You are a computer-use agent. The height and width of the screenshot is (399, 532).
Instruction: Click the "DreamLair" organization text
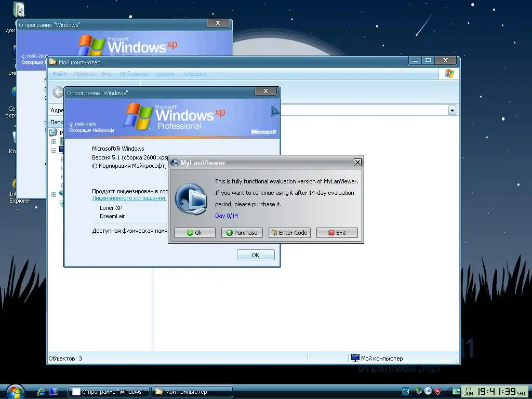coord(112,217)
